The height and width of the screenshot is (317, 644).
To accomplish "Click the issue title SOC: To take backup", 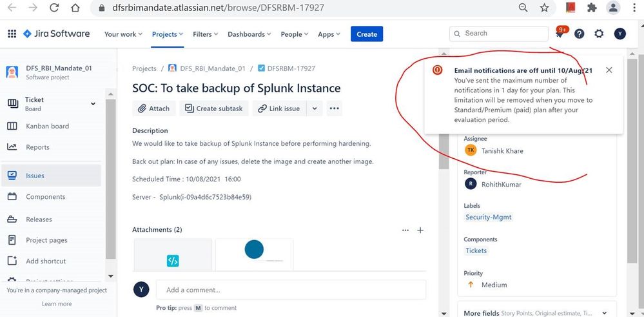I will pyautogui.click(x=236, y=88).
